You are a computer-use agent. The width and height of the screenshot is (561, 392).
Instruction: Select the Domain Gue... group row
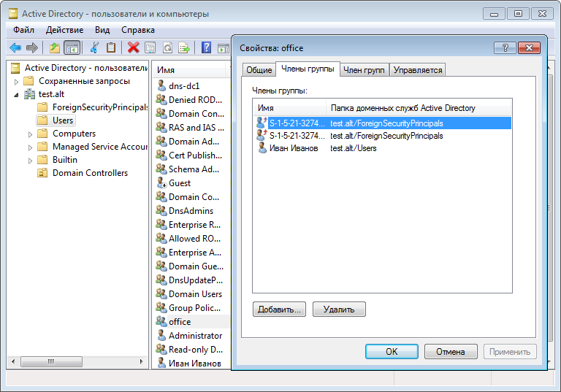click(x=190, y=266)
